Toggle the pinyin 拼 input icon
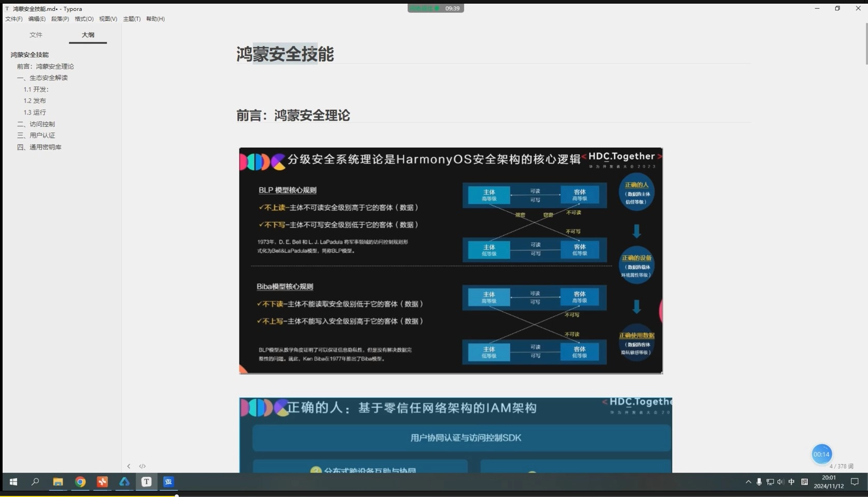Screen dimensions: 868x497 804,482
